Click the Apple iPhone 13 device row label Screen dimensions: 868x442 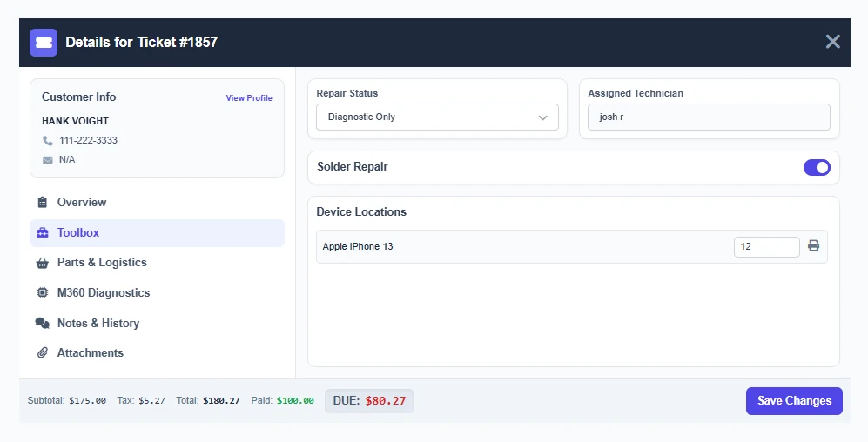[x=358, y=247]
